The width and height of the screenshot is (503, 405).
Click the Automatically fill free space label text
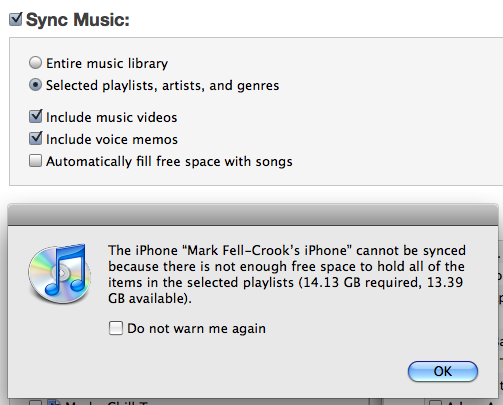(169, 162)
